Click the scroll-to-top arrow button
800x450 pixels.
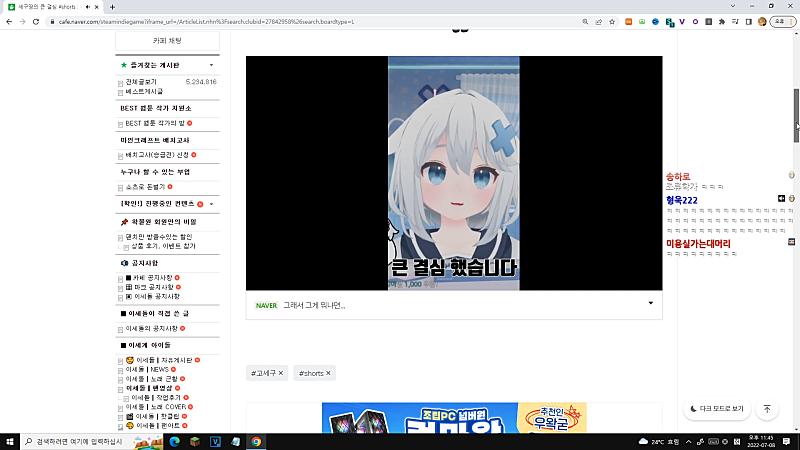click(x=767, y=409)
